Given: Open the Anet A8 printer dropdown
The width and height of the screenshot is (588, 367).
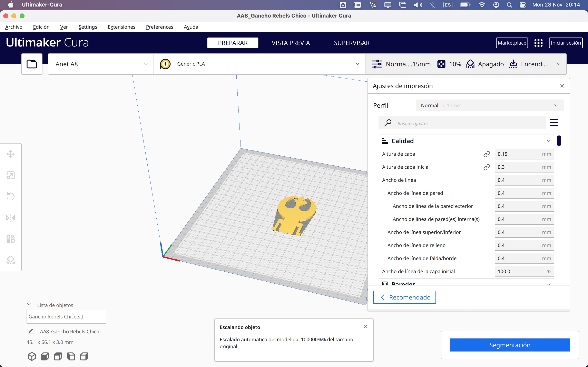Looking at the screenshot, I should 101,64.
